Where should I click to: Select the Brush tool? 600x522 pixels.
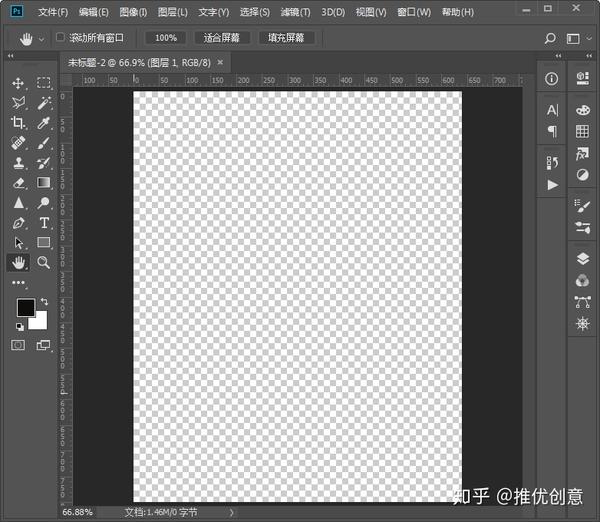[44, 143]
